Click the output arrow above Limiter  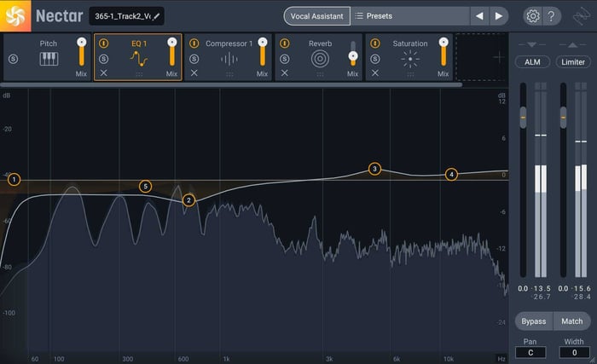[x=572, y=44]
